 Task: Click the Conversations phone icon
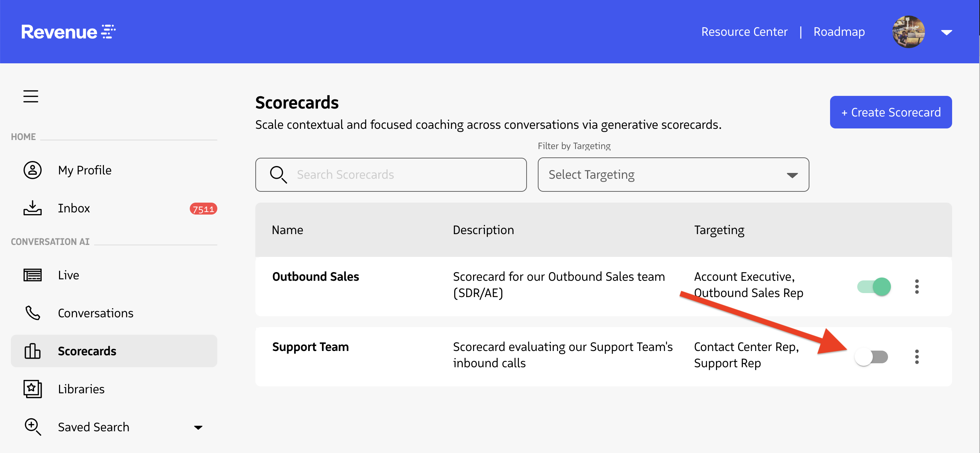click(32, 313)
